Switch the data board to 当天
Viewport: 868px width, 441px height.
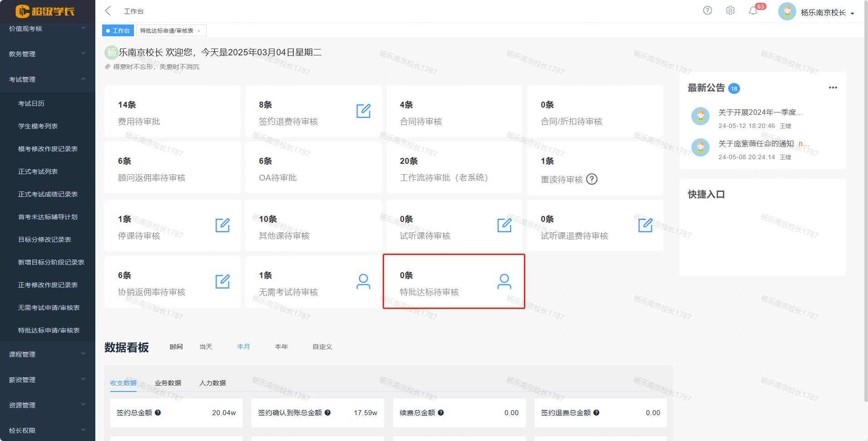tap(205, 346)
